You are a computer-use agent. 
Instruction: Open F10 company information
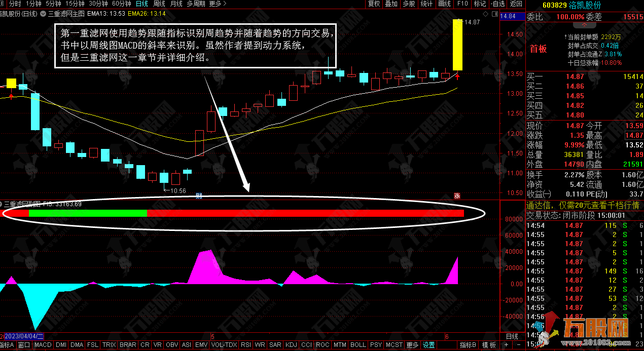[x=462, y=4]
